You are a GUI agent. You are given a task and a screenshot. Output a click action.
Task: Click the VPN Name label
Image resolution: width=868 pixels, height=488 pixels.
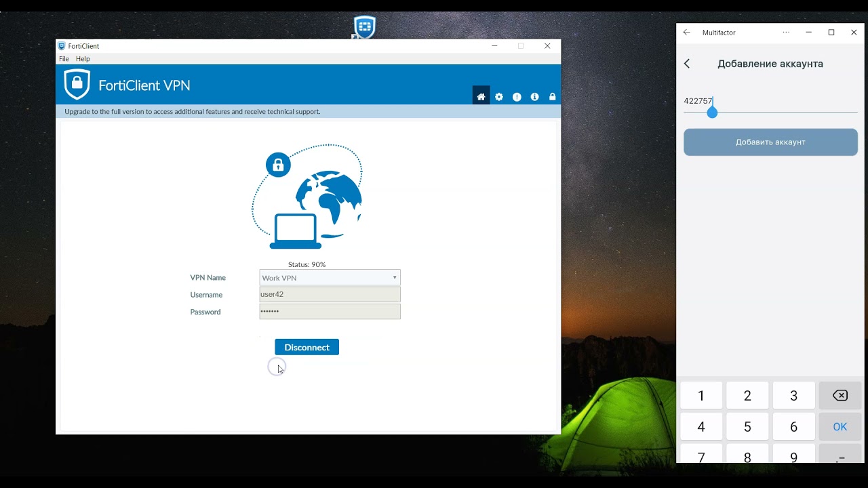click(208, 278)
